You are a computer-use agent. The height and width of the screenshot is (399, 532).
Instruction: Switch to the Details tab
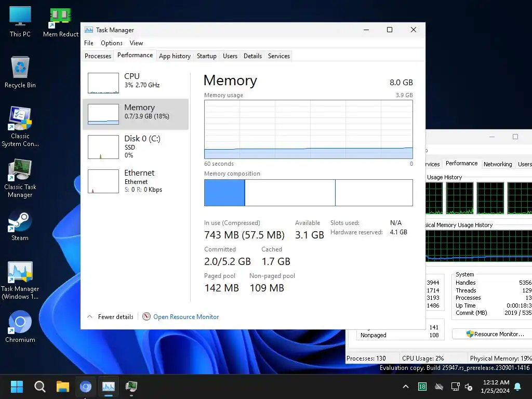point(253,56)
